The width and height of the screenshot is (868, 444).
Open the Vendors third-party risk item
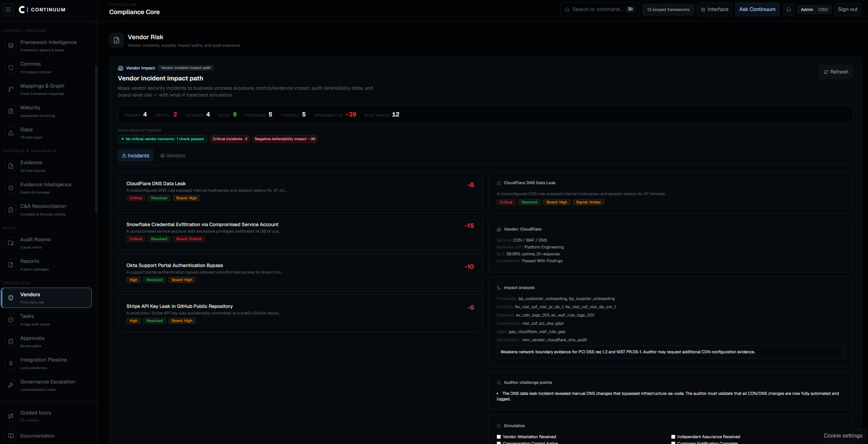pyautogui.click(x=46, y=298)
